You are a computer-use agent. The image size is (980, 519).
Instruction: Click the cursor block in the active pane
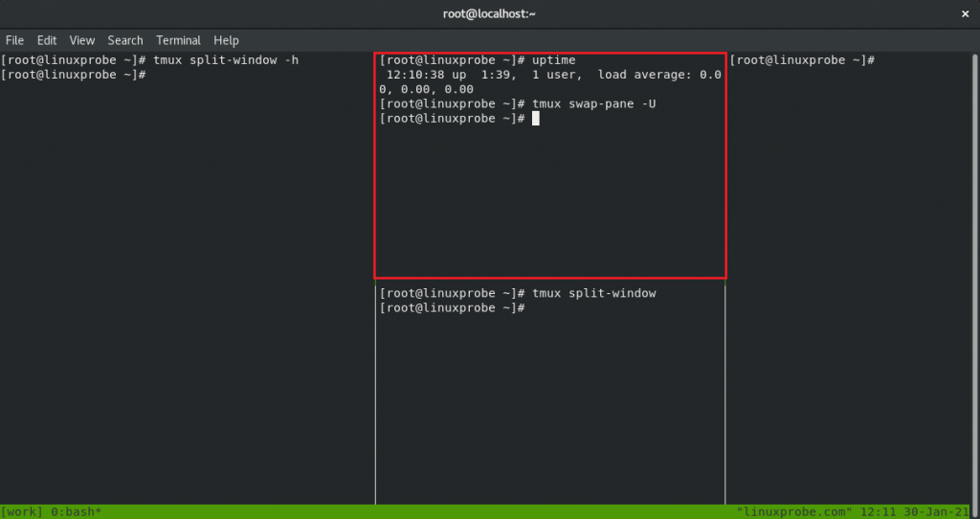pos(536,119)
